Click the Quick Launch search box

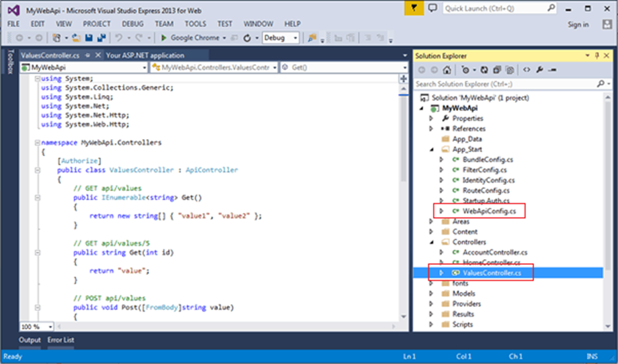click(500, 9)
